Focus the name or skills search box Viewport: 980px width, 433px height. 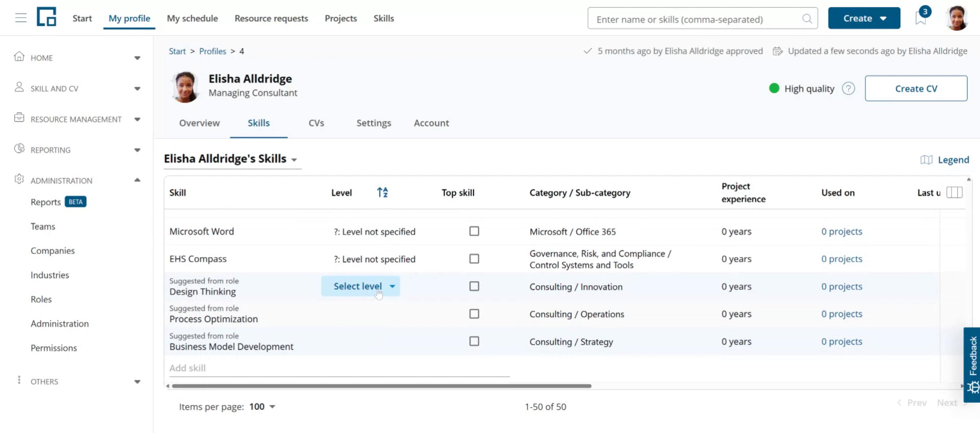pyautogui.click(x=702, y=18)
